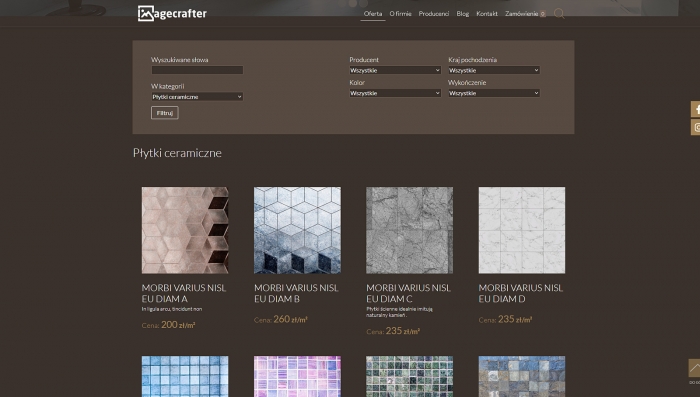Open the pink hexagon tile thumbnail
The image size is (700, 397).
click(185, 230)
